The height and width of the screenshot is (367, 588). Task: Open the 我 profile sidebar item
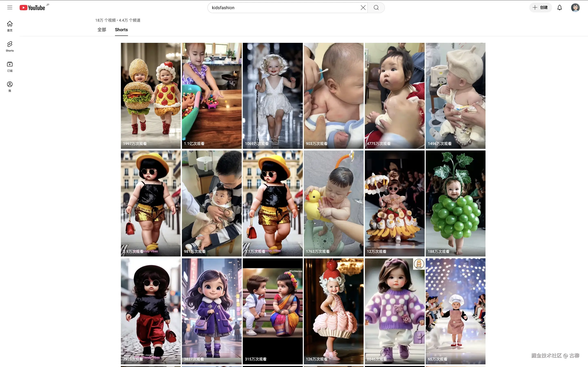click(x=10, y=87)
